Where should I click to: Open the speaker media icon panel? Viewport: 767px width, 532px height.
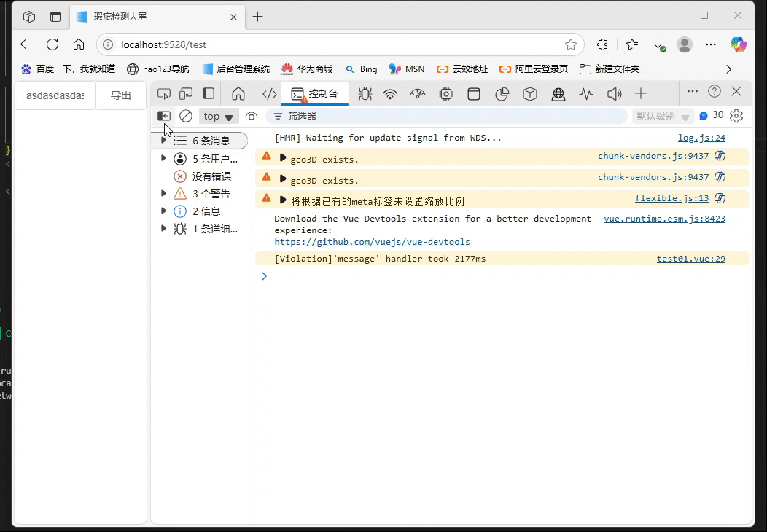click(614, 93)
